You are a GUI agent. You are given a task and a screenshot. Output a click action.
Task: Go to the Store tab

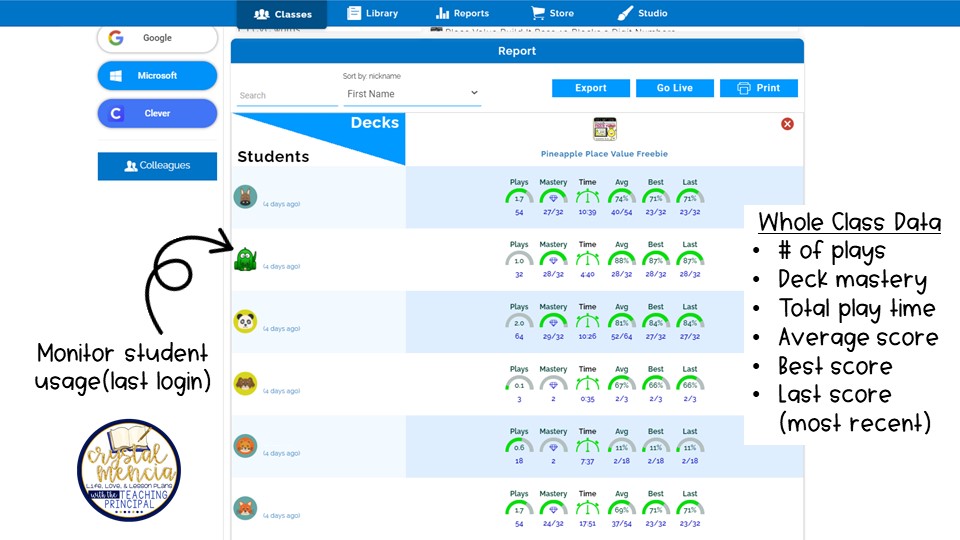(x=552, y=14)
